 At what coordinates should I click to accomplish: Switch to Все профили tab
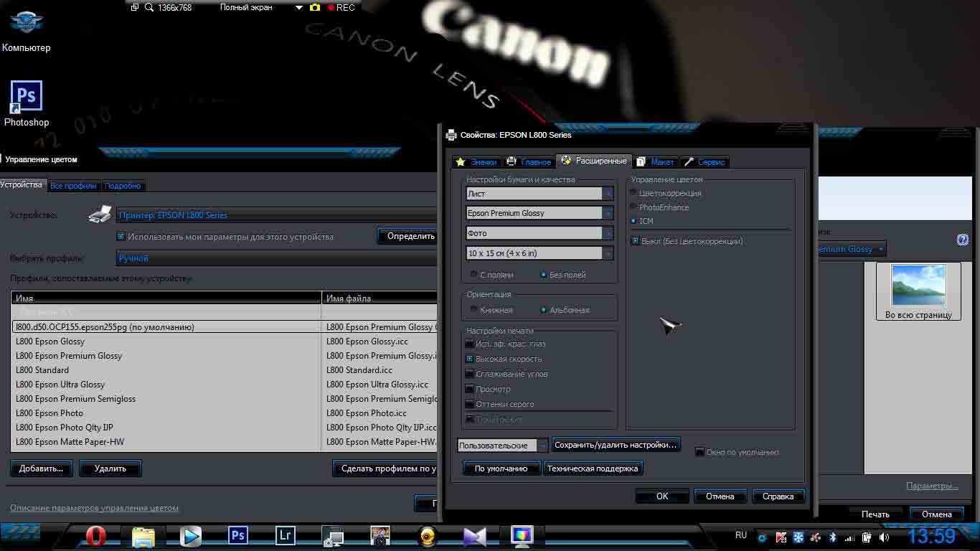(73, 186)
